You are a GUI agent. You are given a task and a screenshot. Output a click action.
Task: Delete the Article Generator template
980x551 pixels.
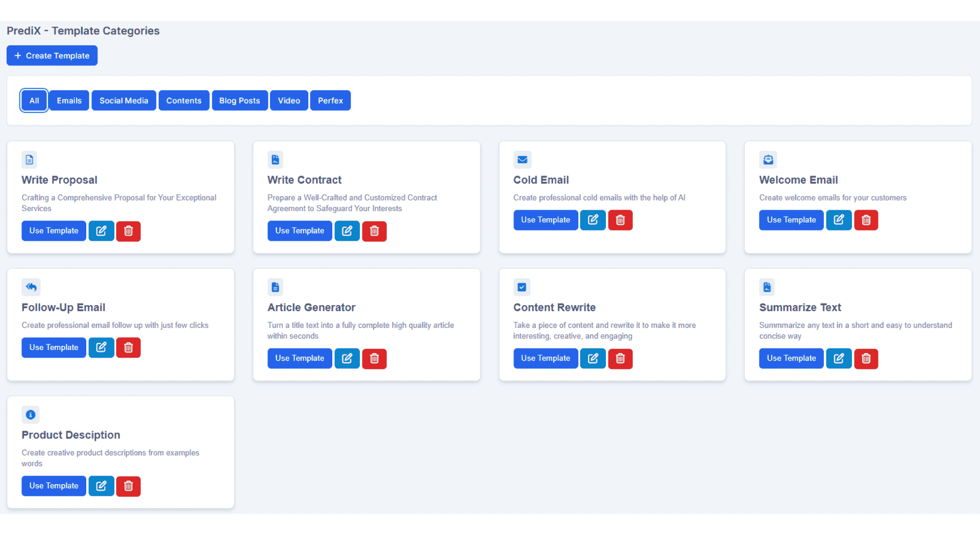coord(374,359)
